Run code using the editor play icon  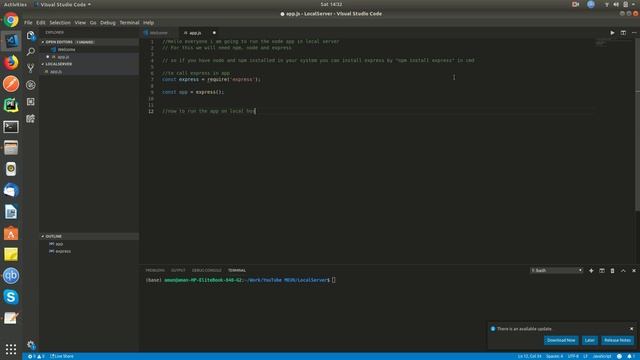point(612,33)
